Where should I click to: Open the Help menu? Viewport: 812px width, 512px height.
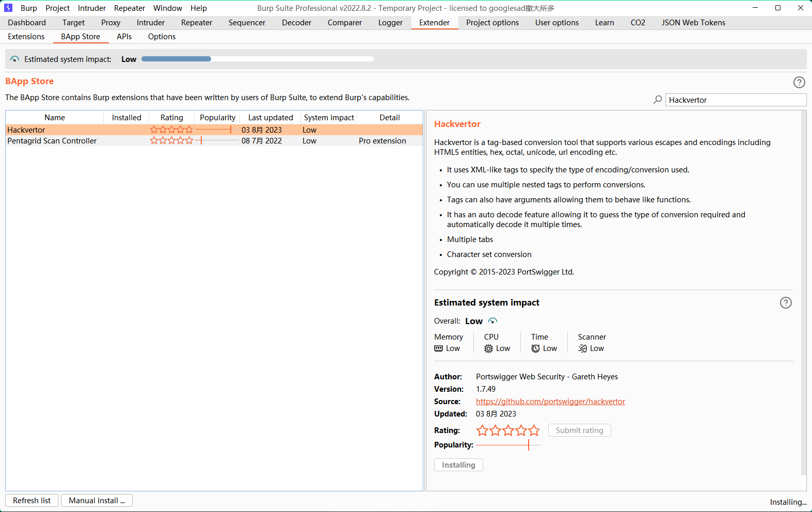point(199,8)
